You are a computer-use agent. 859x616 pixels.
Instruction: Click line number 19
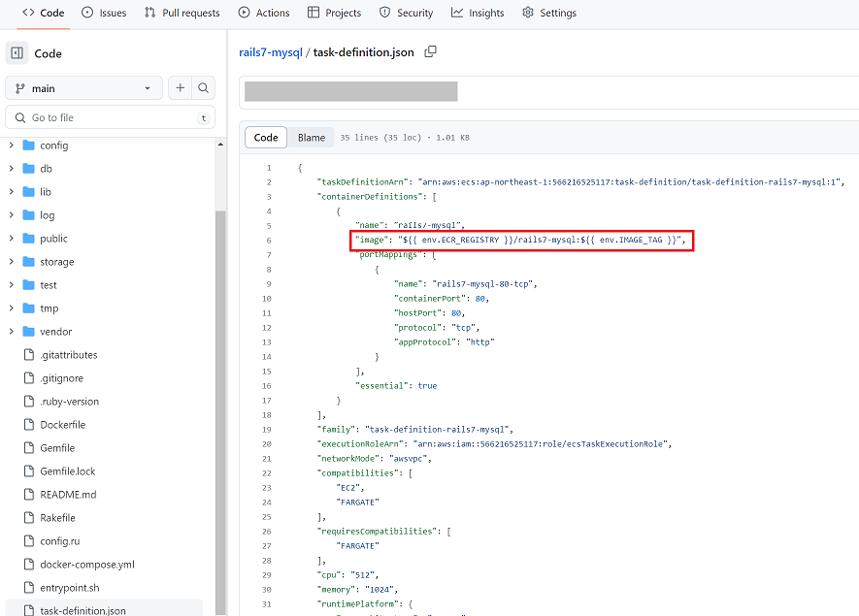(266, 430)
